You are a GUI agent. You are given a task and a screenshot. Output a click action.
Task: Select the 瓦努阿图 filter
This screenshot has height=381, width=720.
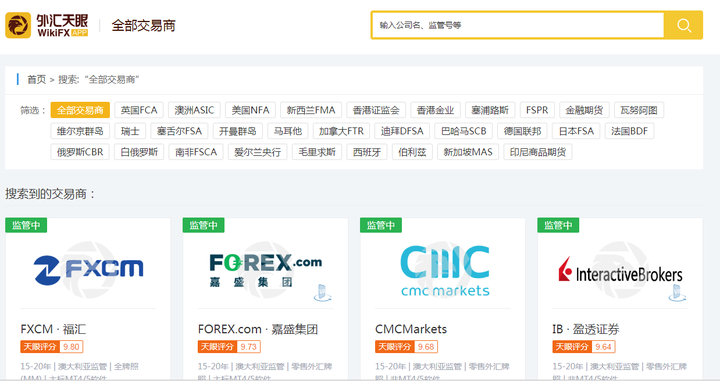[x=639, y=110]
